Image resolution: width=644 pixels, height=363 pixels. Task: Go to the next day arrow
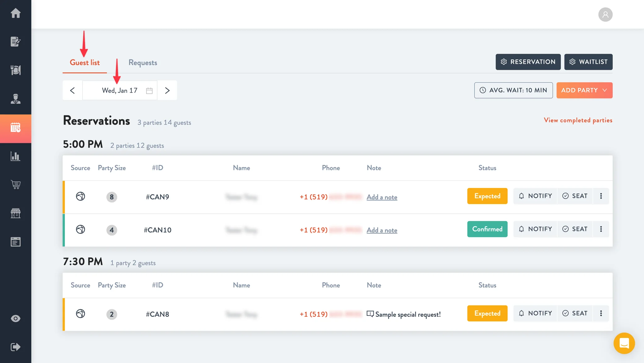[x=167, y=91]
